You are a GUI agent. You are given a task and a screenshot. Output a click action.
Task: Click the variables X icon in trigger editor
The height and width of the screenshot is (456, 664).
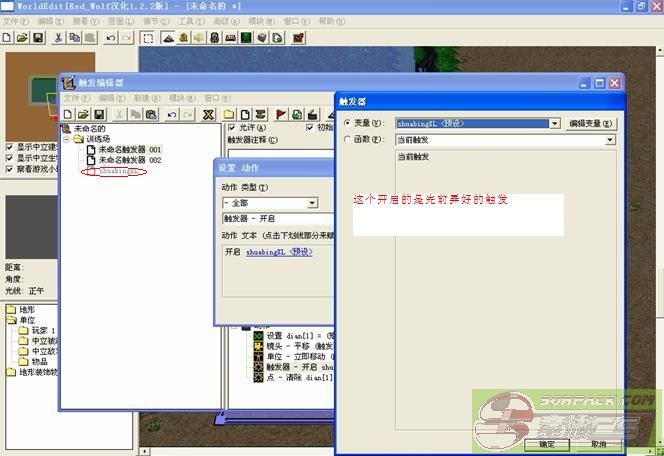tap(208, 114)
